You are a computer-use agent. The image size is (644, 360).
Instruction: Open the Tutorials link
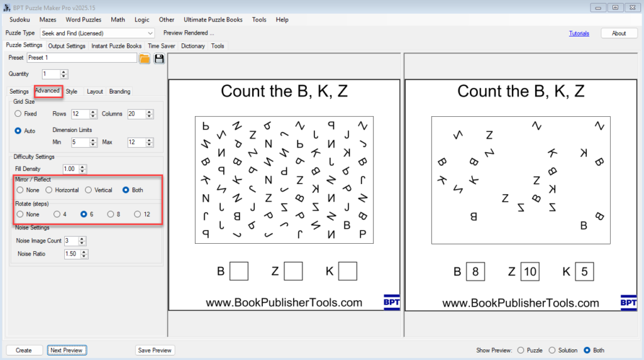point(579,33)
